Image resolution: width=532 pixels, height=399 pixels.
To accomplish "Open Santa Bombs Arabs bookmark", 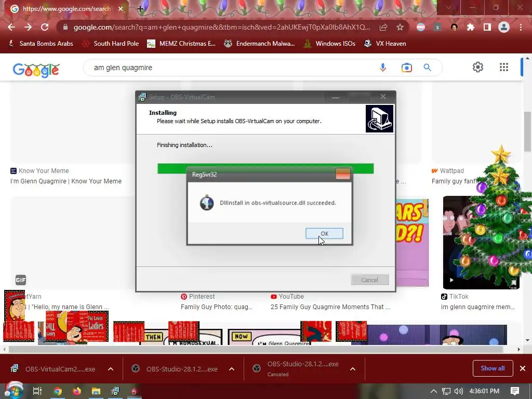I will coord(41,44).
